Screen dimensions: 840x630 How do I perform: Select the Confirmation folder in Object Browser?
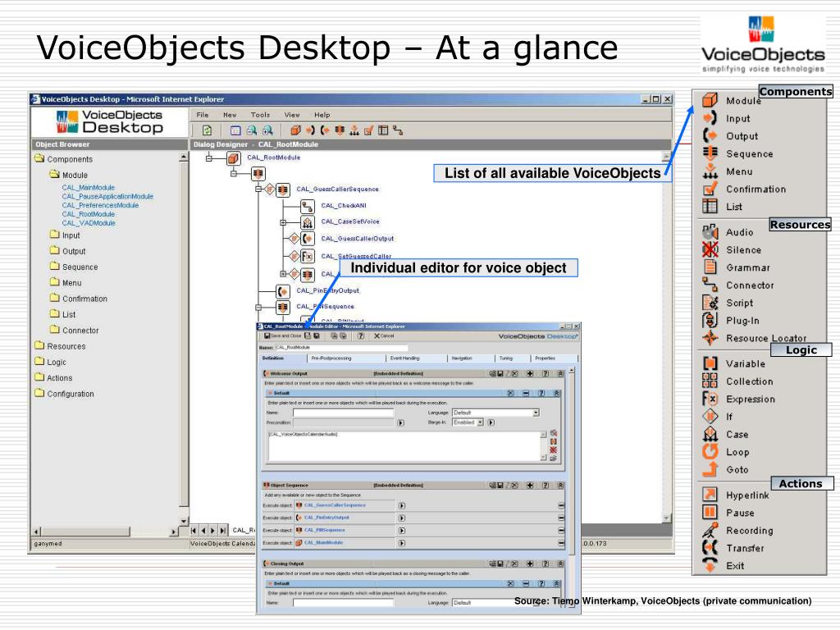84,299
